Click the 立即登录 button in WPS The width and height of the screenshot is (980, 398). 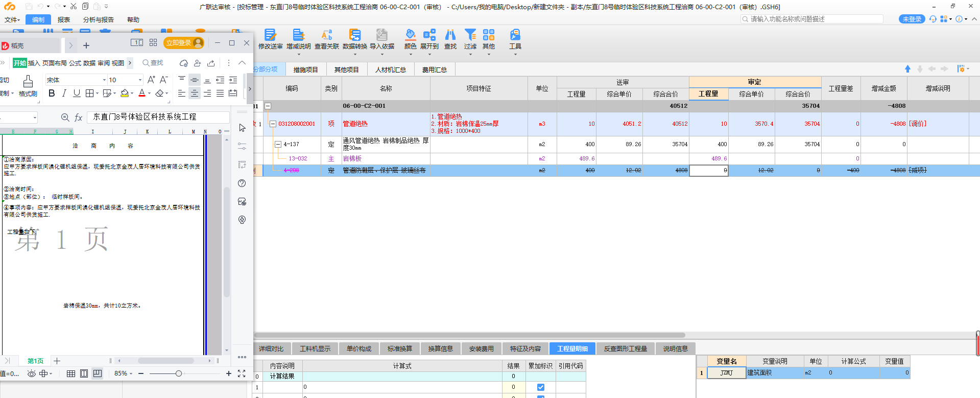[x=184, y=43]
